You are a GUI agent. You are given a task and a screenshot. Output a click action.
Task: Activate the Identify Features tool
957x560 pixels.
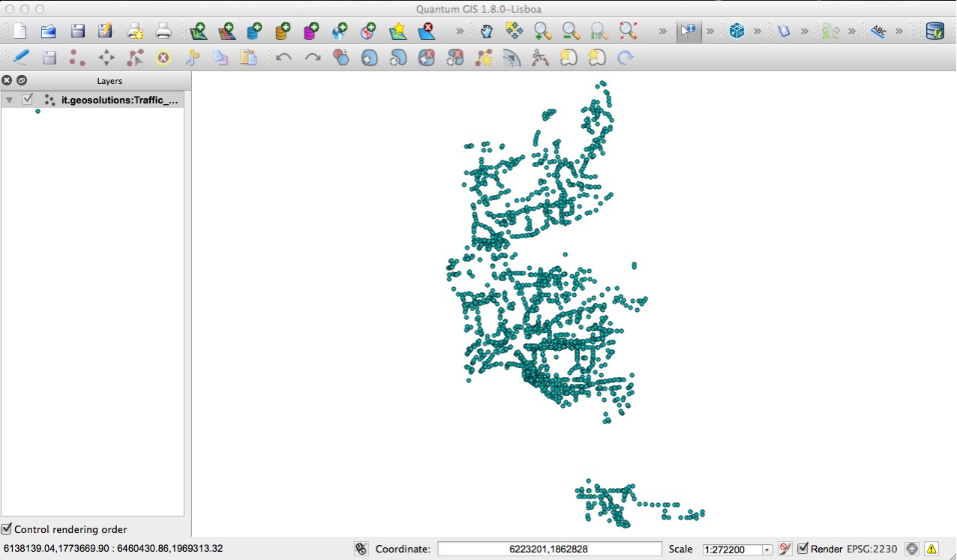[x=688, y=31]
